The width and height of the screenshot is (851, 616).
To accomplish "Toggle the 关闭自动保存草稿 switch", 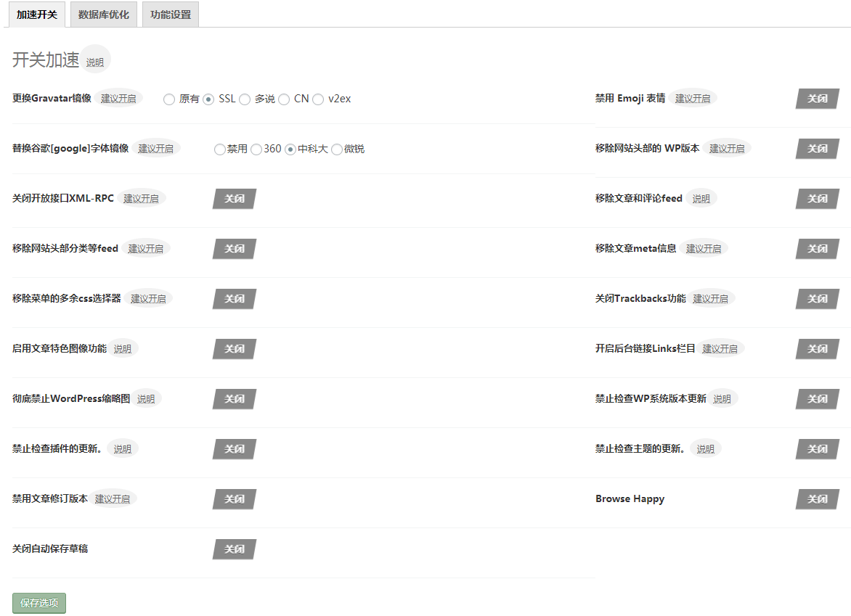I will click(x=235, y=549).
